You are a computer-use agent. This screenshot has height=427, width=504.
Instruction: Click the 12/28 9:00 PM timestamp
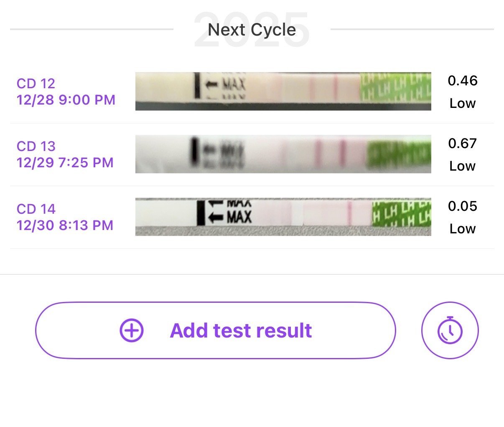point(66,100)
